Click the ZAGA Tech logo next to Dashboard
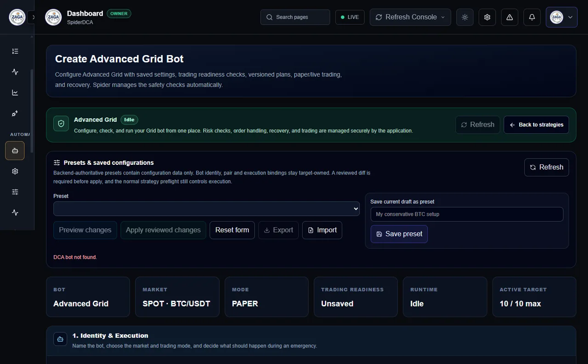The image size is (588, 364). click(x=53, y=17)
